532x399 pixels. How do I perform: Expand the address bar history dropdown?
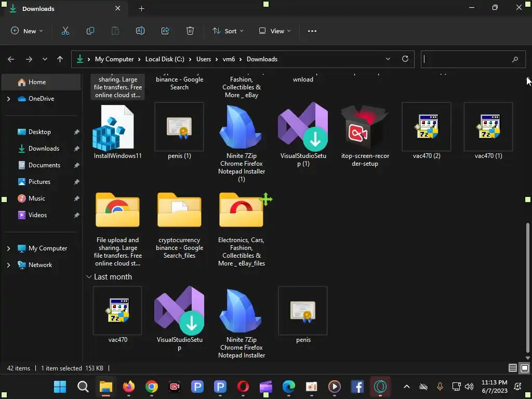point(388,59)
